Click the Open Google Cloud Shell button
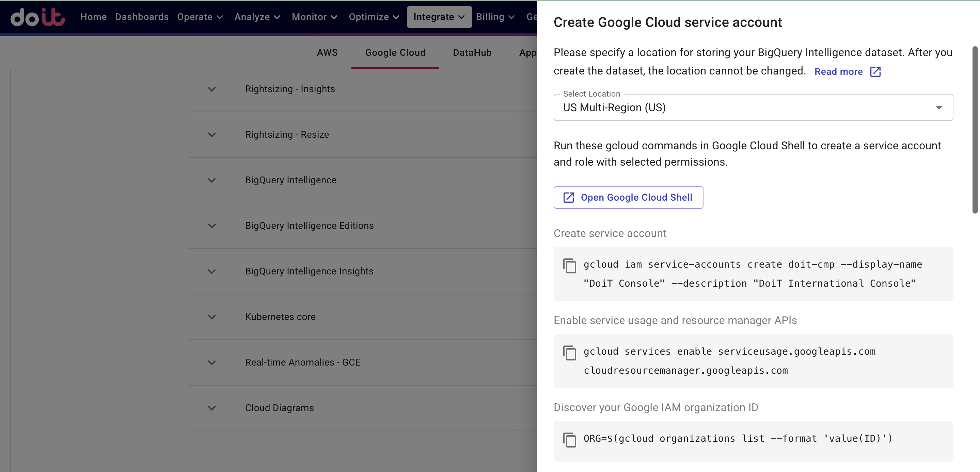Image resolution: width=980 pixels, height=472 pixels. pyautogui.click(x=629, y=197)
